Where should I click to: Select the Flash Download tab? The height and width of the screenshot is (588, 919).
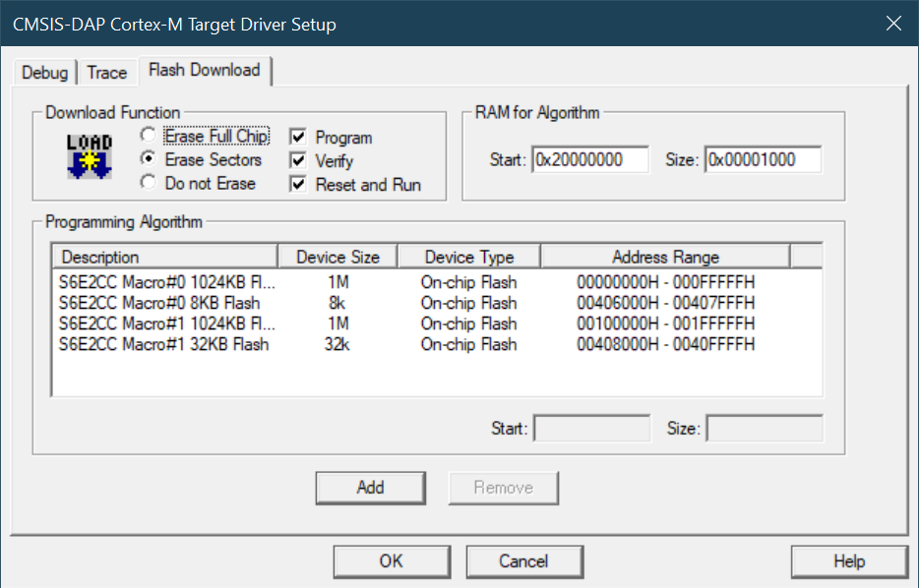pos(205,70)
